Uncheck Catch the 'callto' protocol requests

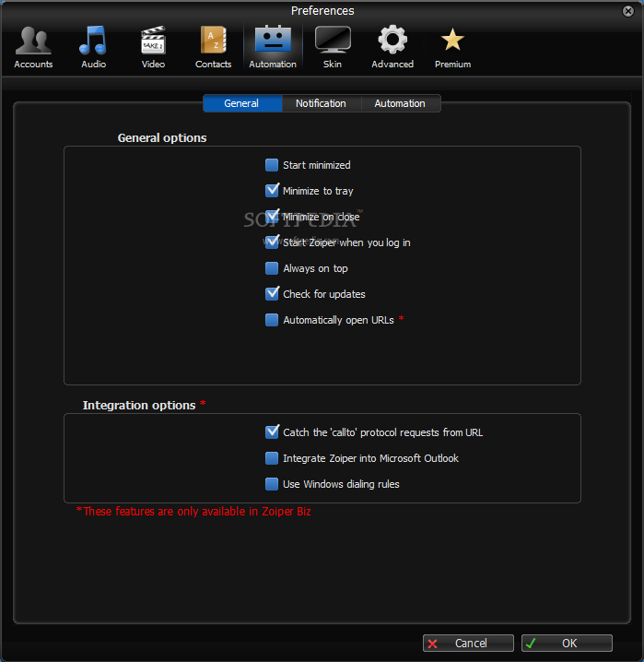coord(272,432)
